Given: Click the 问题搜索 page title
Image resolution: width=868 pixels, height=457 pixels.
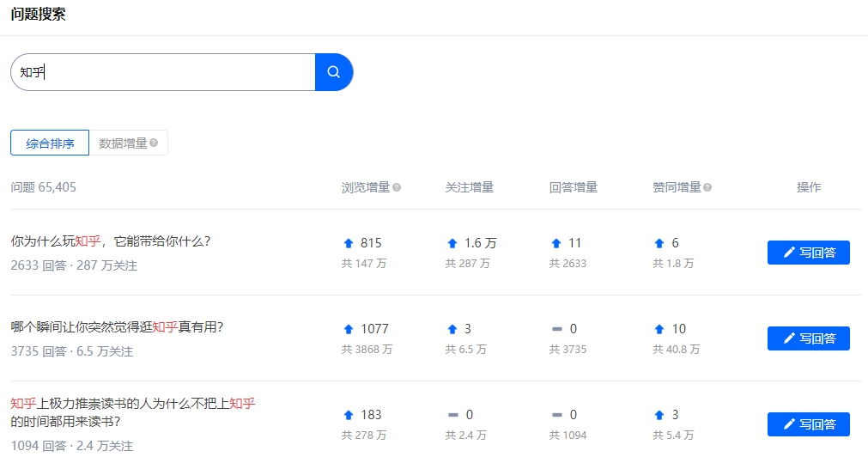Looking at the screenshot, I should tap(38, 14).
